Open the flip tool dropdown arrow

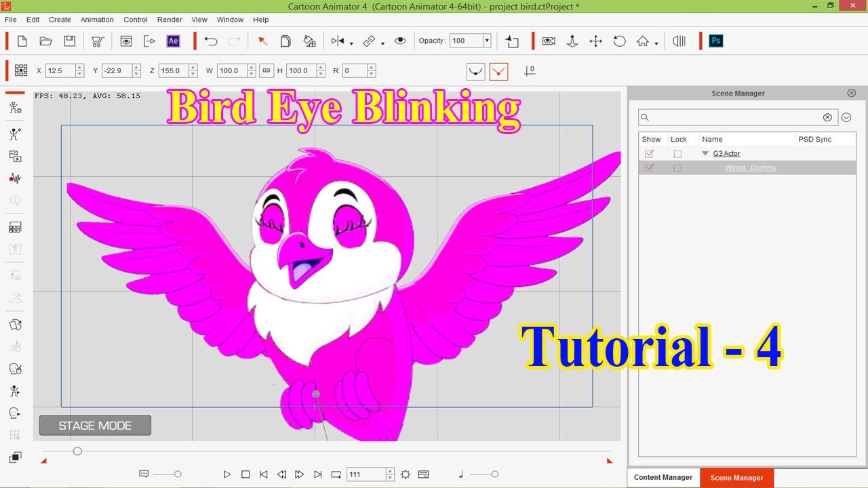[351, 44]
